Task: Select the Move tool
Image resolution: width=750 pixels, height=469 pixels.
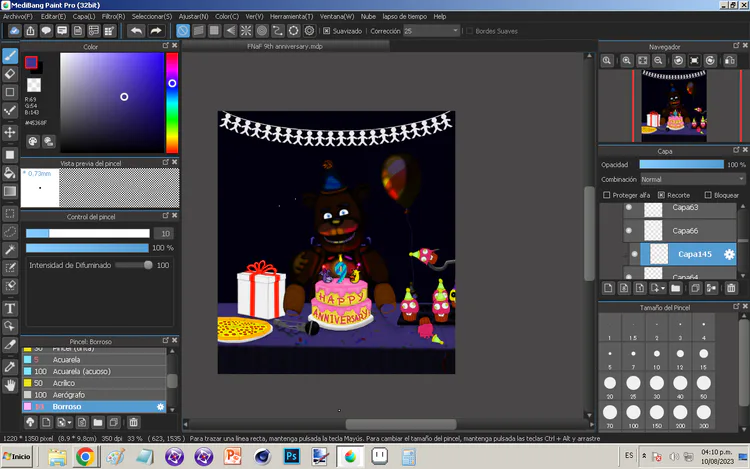Action: [10, 132]
